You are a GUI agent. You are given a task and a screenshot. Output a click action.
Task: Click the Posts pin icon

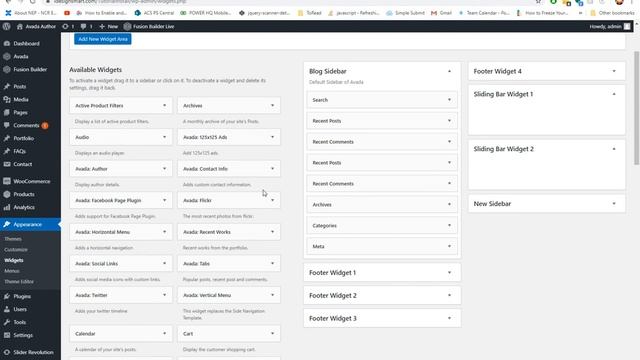[7, 87]
